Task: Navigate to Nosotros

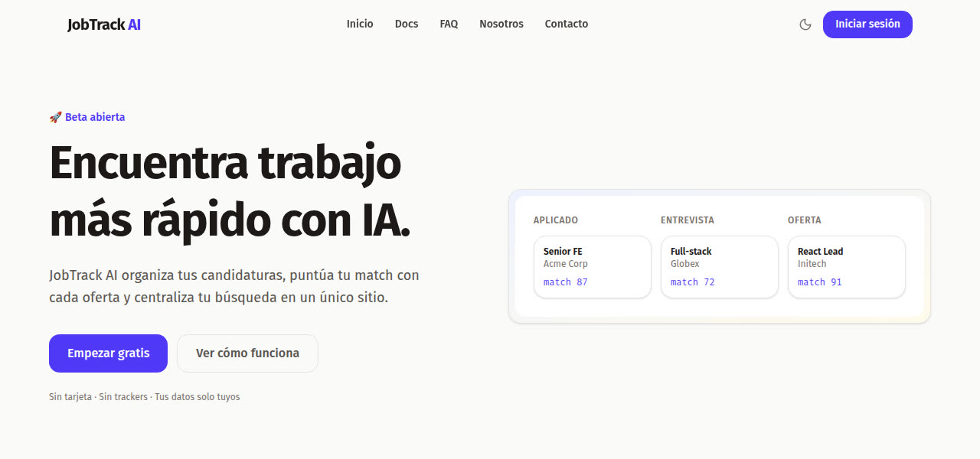Action: [501, 24]
